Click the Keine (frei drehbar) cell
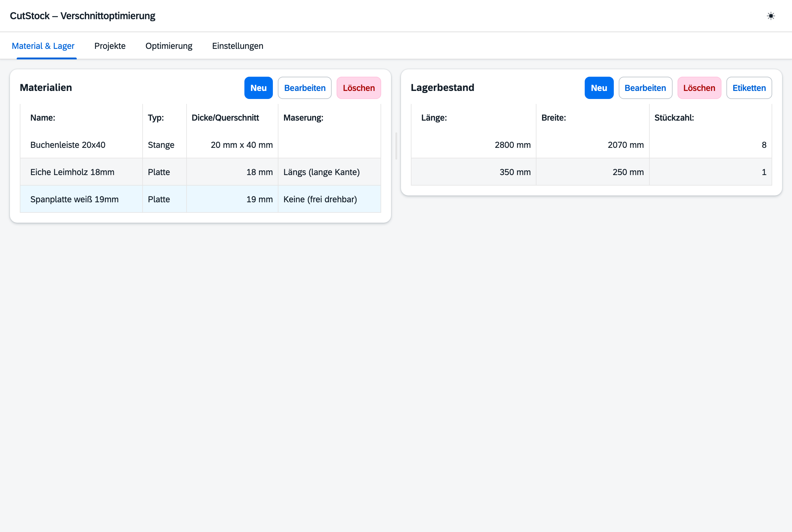792x532 pixels. tap(329, 199)
